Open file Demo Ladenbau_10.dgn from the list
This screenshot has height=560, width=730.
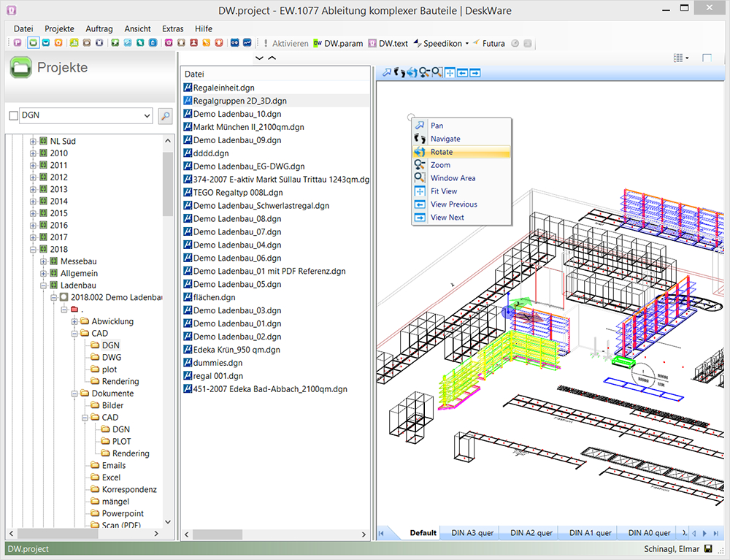[x=237, y=114]
